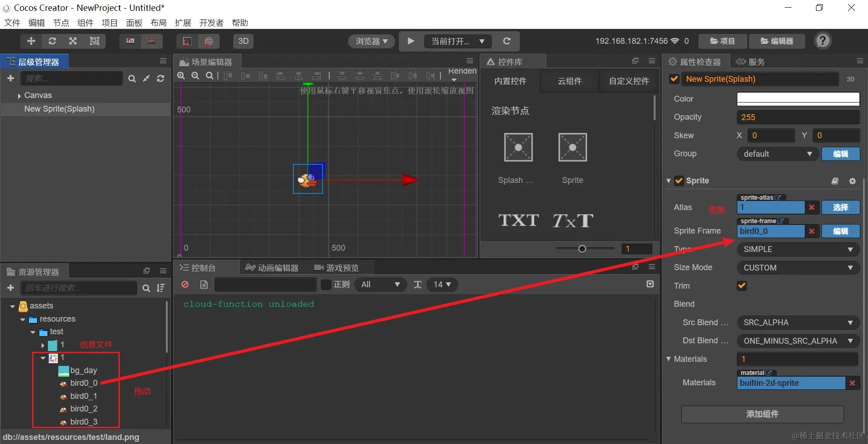
Task: Switch to the 游戏预览 tab
Action: click(x=336, y=268)
